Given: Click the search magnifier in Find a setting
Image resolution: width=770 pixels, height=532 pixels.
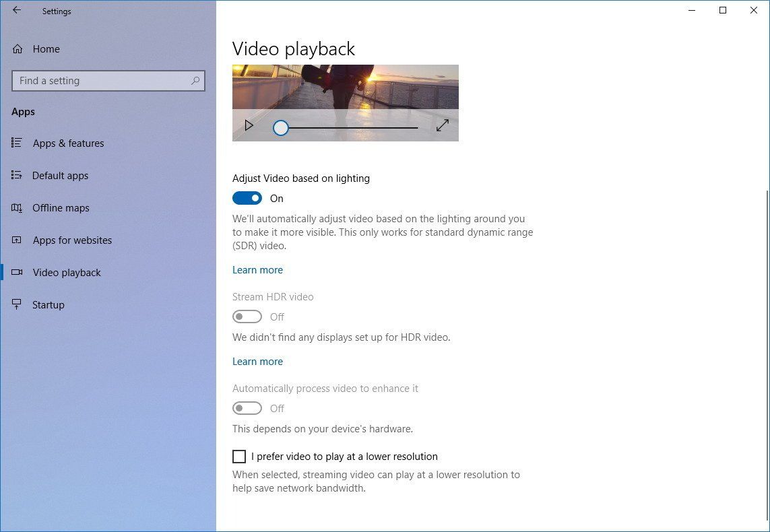Looking at the screenshot, I should (195, 80).
